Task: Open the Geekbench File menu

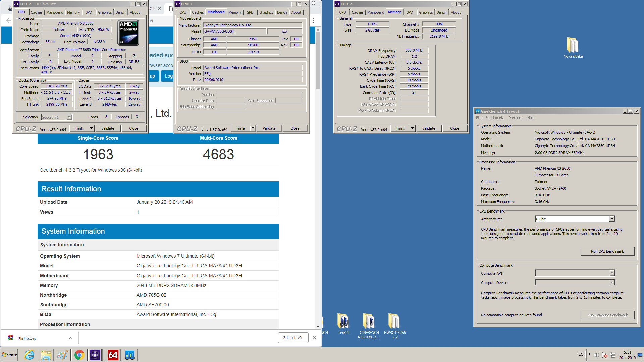Action: click(479, 118)
